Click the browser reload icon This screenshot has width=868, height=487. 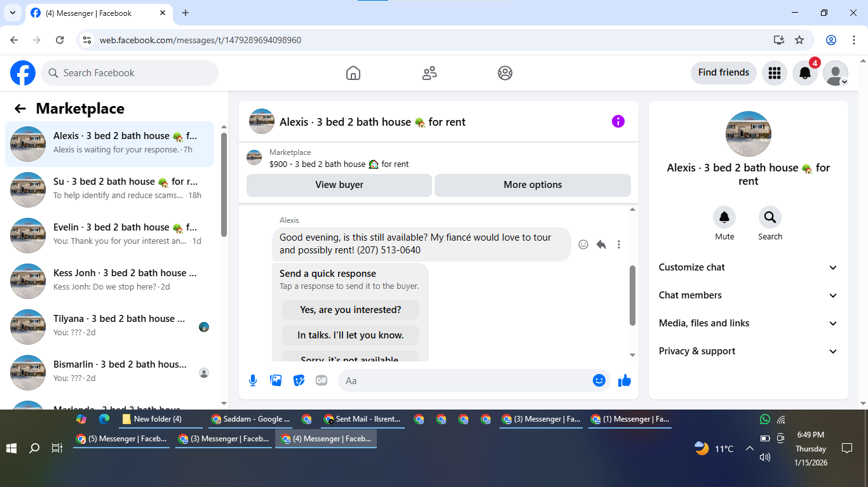pyautogui.click(x=60, y=40)
